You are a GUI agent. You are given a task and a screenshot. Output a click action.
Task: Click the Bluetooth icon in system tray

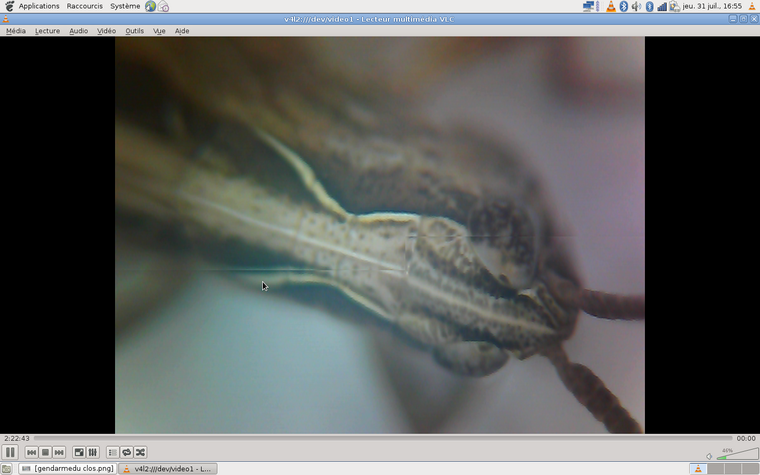[623, 6]
